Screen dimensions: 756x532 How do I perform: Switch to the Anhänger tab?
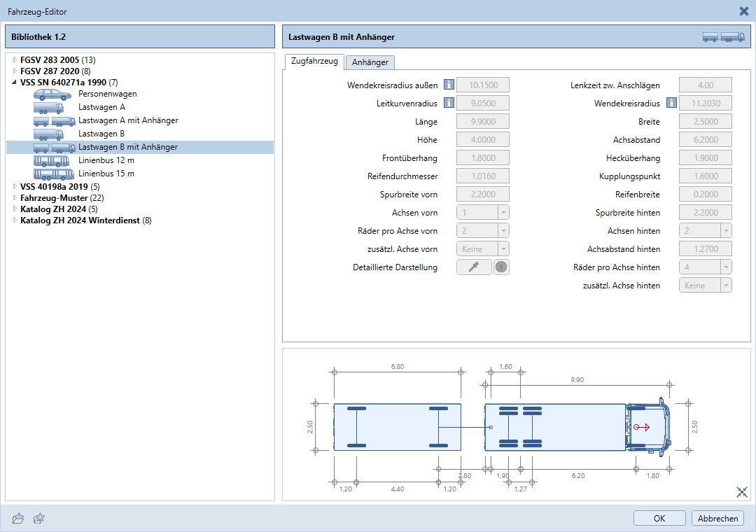370,62
